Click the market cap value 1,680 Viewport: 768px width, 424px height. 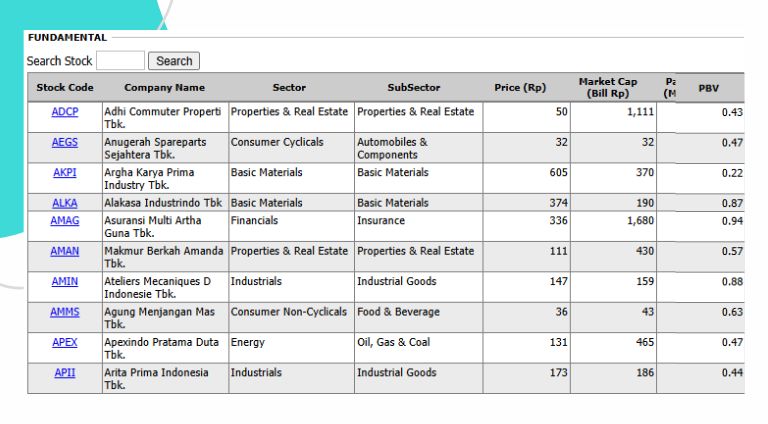(x=641, y=220)
